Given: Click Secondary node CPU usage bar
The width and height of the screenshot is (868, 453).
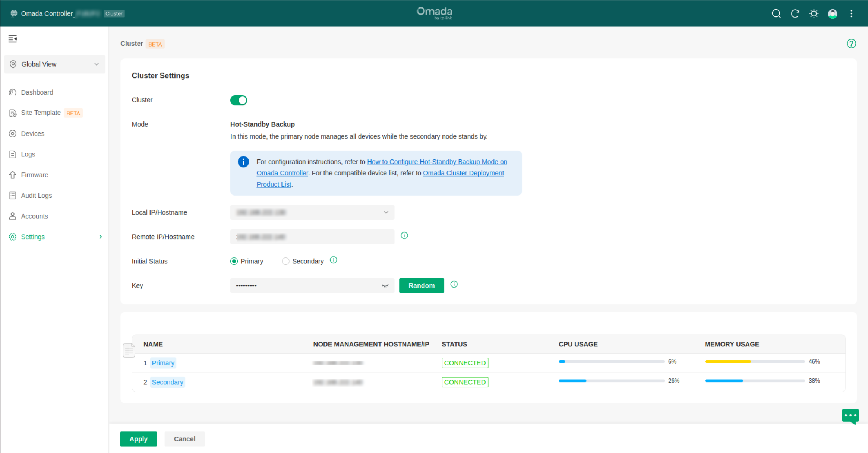Looking at the screenshot, I should click(x=612, y=381).
